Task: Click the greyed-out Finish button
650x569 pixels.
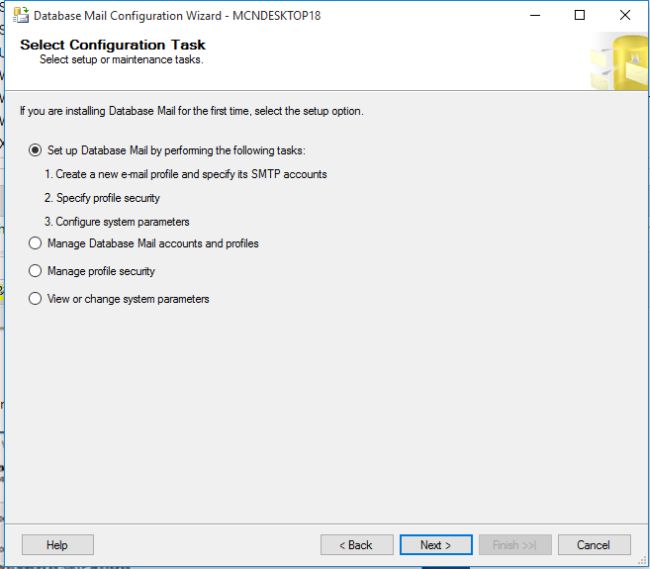Action: [514, 545]
